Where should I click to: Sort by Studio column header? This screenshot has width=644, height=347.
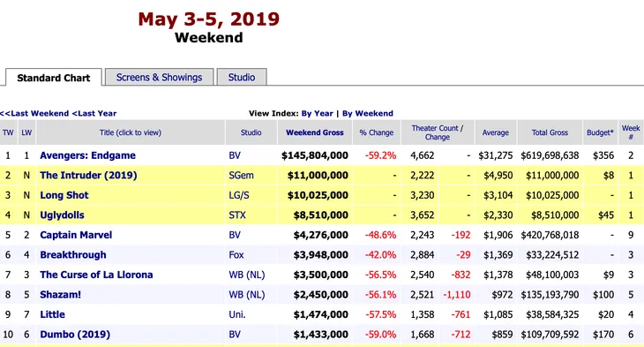click(251, 132)
